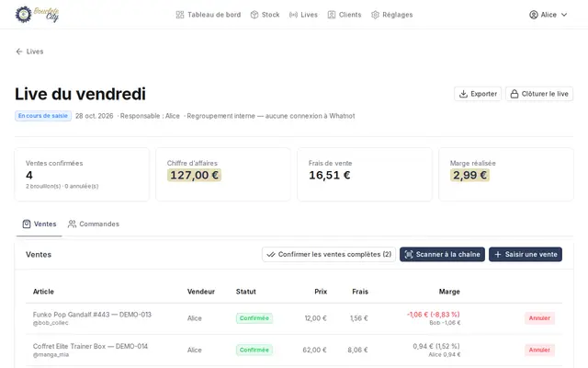This screenshot has width=588, height=368.
Task: Click the Ventes confirmées count 4
Action: pyautogui.click(x=29, y=175)
